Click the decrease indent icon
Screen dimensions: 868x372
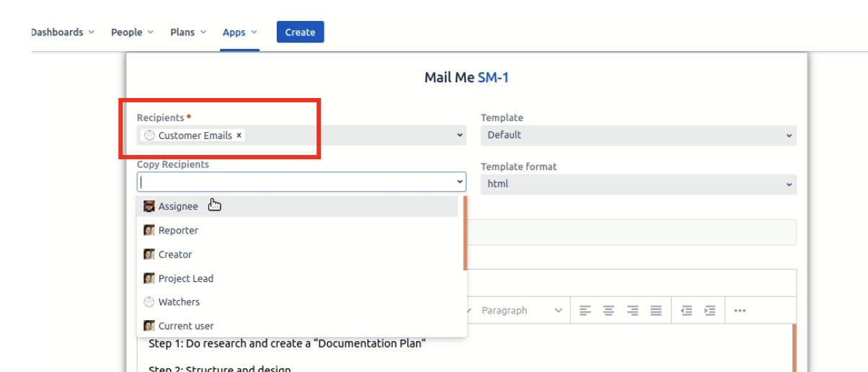pyautogui.click(x=686, y=311)
